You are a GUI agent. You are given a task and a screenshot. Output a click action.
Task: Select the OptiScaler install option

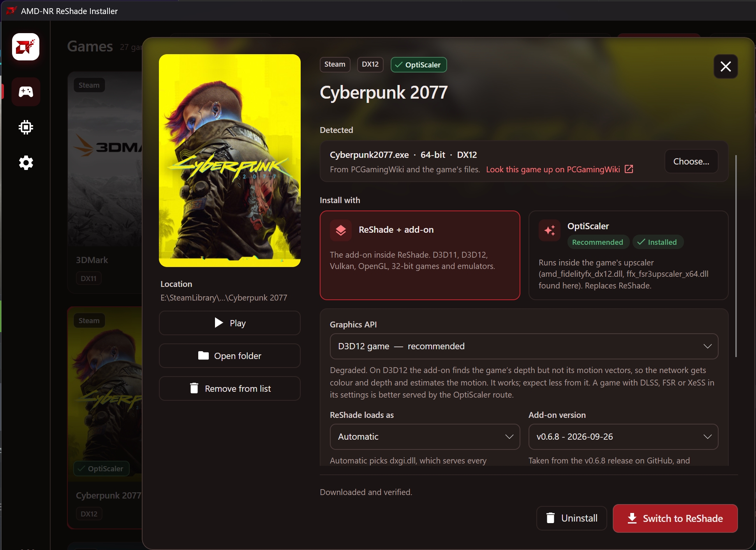click(x=628, y=255)
